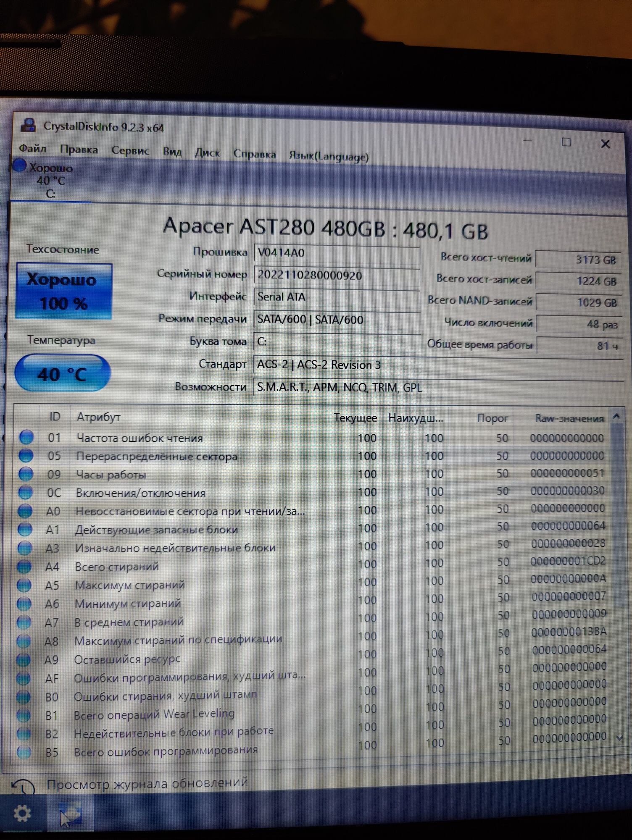Click the status icon for 09 Часы работы

[26, 473]
